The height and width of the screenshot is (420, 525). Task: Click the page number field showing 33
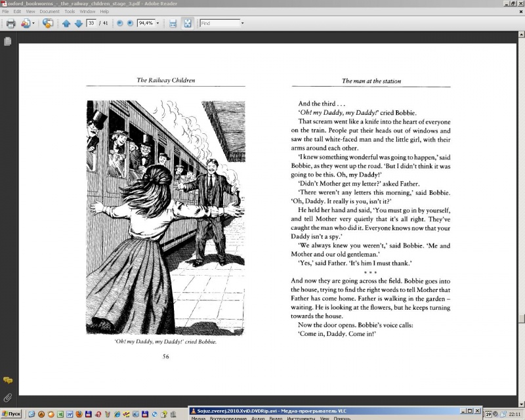pos(91,24)
